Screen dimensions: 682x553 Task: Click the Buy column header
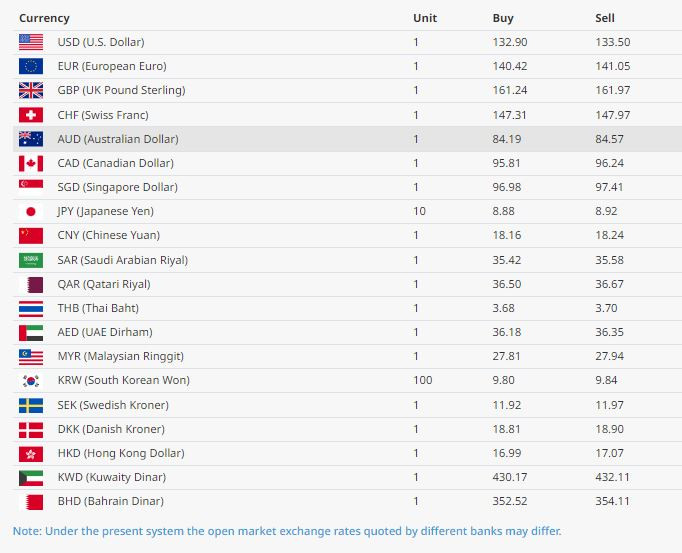pos(503,18)
